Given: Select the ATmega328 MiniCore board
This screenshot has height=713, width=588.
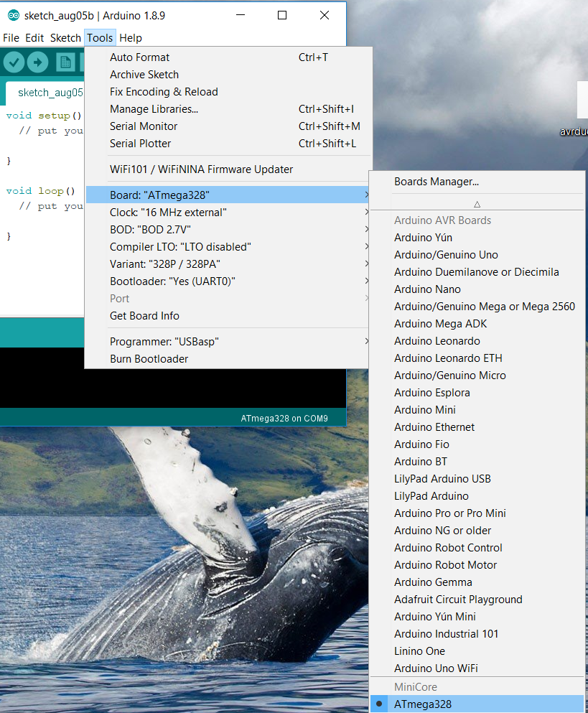Looking at the screenshot, I should (x=477, y=704).
